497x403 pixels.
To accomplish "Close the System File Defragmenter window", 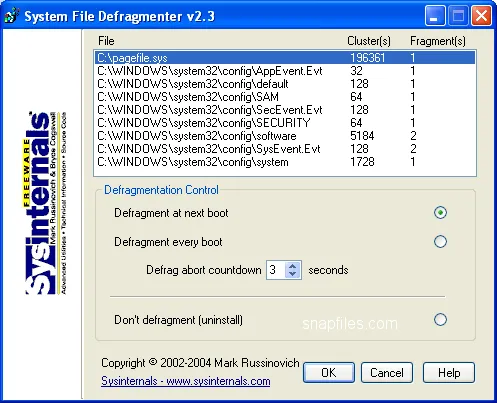I will tap(481, 16).
